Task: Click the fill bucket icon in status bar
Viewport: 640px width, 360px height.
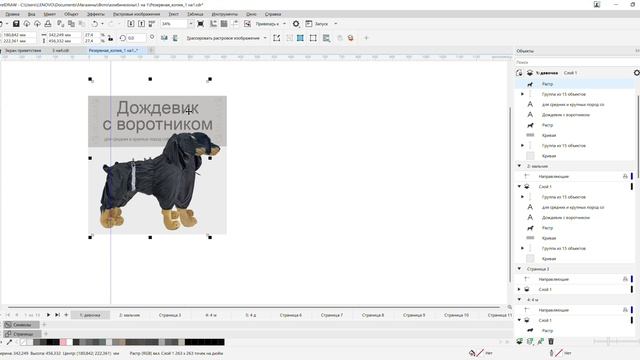Action: tap(472, 353)
